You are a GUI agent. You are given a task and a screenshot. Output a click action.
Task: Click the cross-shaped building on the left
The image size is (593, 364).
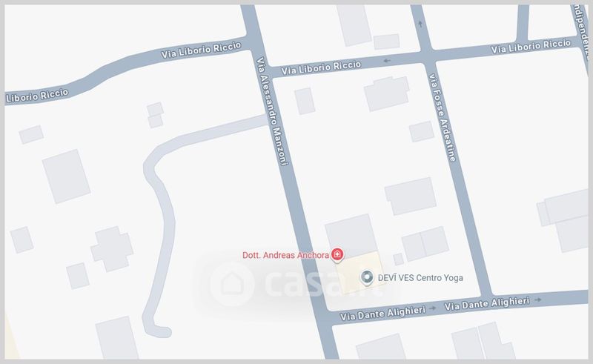coord(112,249)
